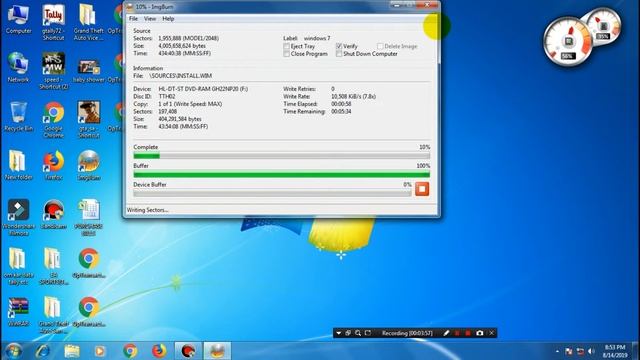Image resolution: width=640 pixels, height=360 pixels.
Task: Expand the recording bar dropdown arrow
Action: [338, 333]
